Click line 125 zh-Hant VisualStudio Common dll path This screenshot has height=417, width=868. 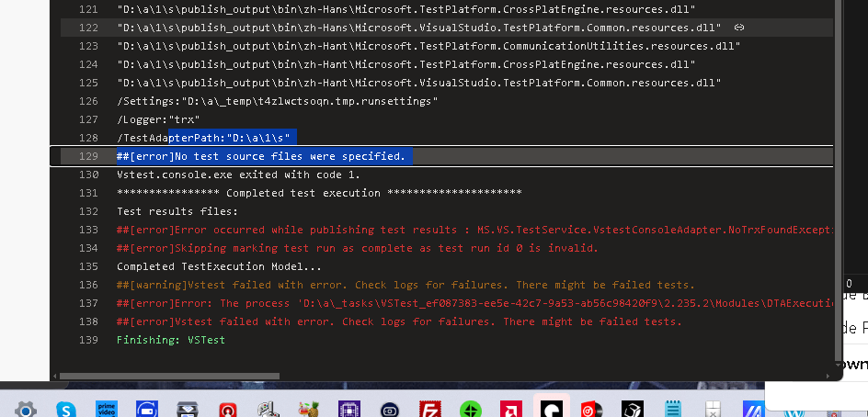coord(419,83)
